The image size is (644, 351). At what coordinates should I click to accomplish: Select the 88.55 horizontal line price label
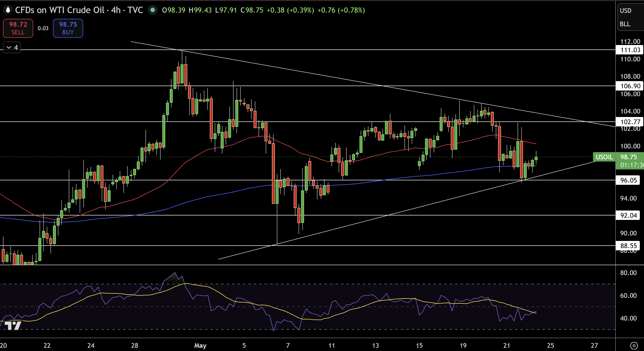tap(628, 246)
